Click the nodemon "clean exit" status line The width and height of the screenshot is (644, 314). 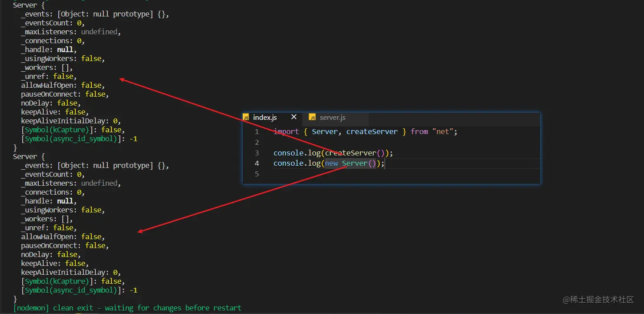pyautogui.click(x=127, y=308)
